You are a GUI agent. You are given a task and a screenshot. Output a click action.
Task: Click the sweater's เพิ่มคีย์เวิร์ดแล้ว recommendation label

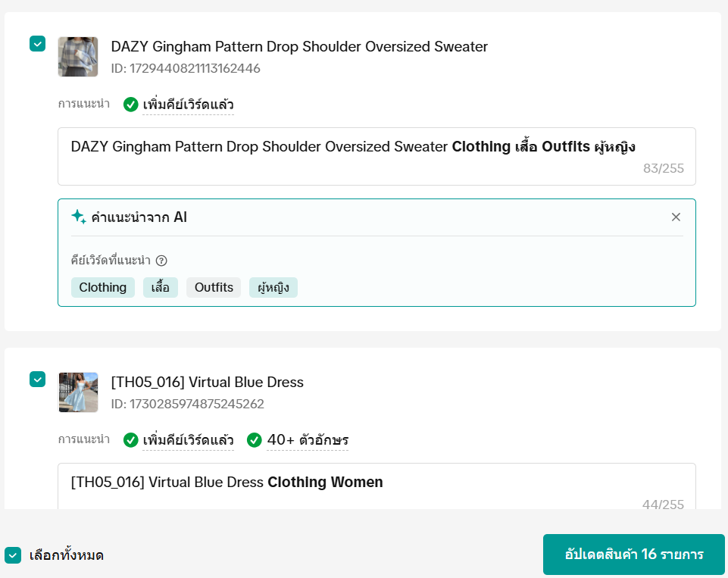[188, 105]
